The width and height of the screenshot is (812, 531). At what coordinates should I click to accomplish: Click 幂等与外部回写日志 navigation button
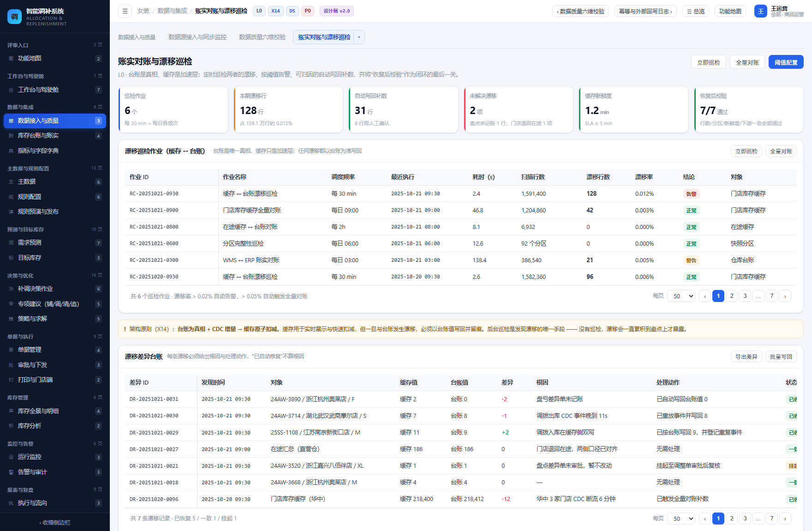pyautogui.click(x=645, y=11)
